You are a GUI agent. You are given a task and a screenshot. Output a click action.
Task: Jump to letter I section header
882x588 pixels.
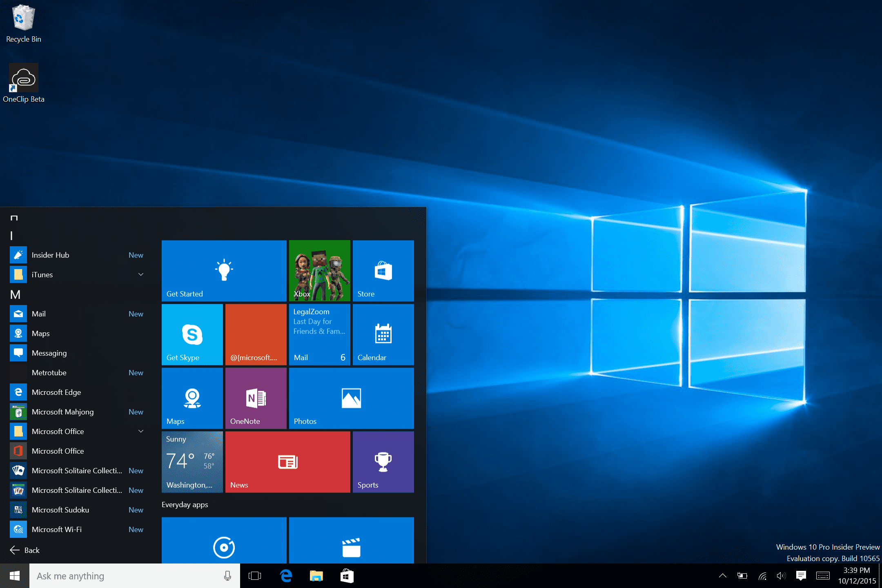click(11, 236)
